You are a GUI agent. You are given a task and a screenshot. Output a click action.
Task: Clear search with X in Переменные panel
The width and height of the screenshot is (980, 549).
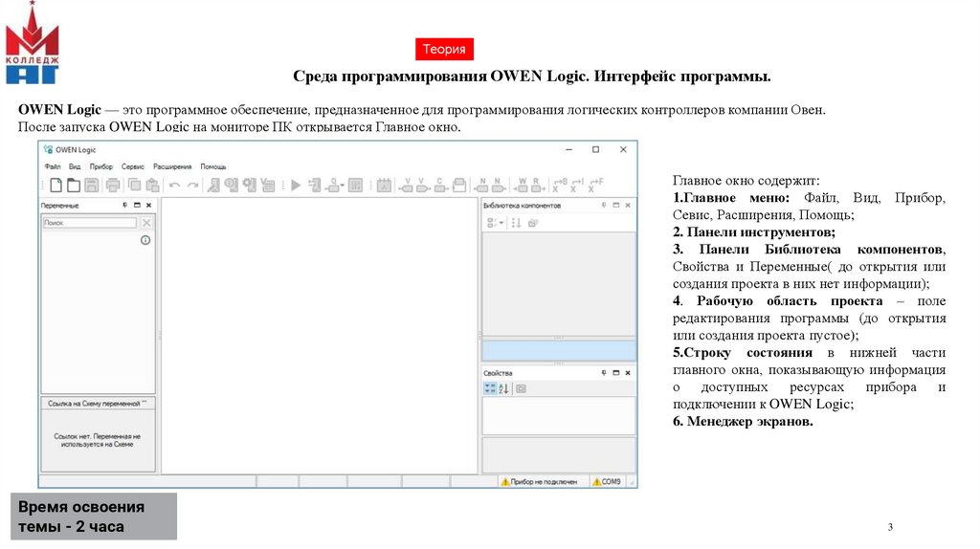point(146,223)
